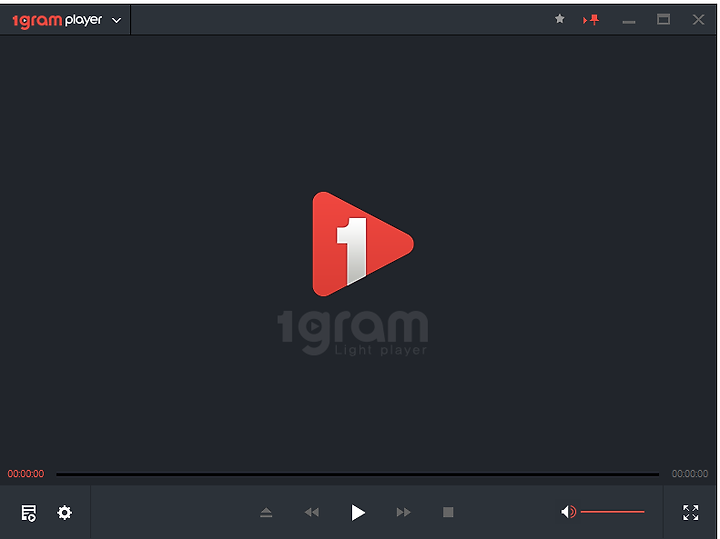Click the elapsed time 00:00:00 in red

[x=26, y=474]
